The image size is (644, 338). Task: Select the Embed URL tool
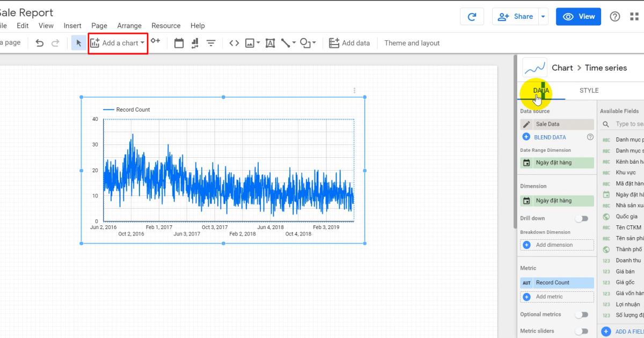click(234, 43)
